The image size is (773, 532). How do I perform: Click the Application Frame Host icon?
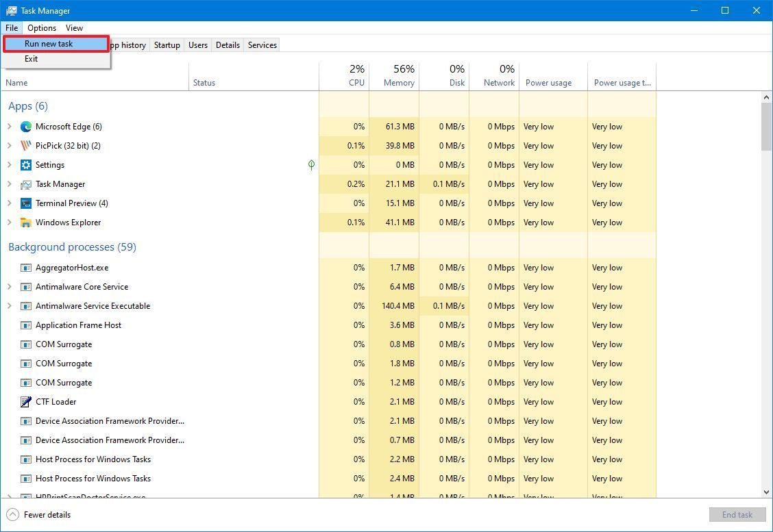25,325
